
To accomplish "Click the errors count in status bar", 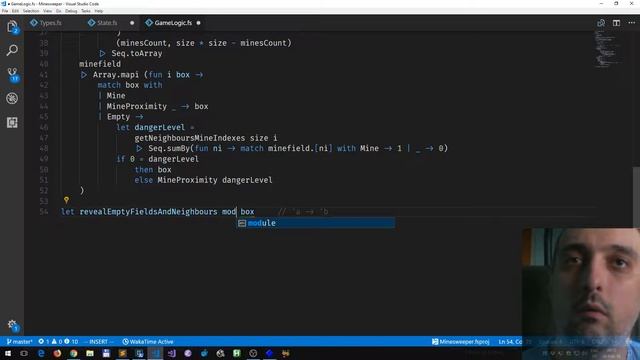I will coord(44,342).
